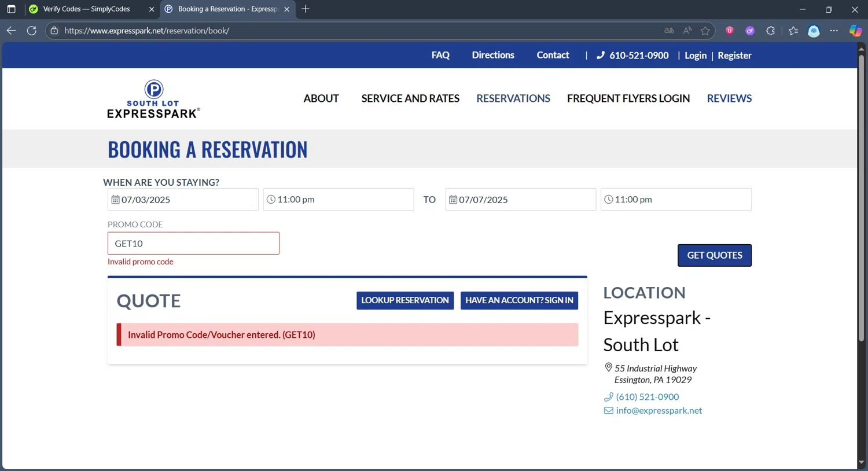This screenshot has width=868, height=471.
Task: Click the scrollbar up arrow
Action: pos(861,49)
